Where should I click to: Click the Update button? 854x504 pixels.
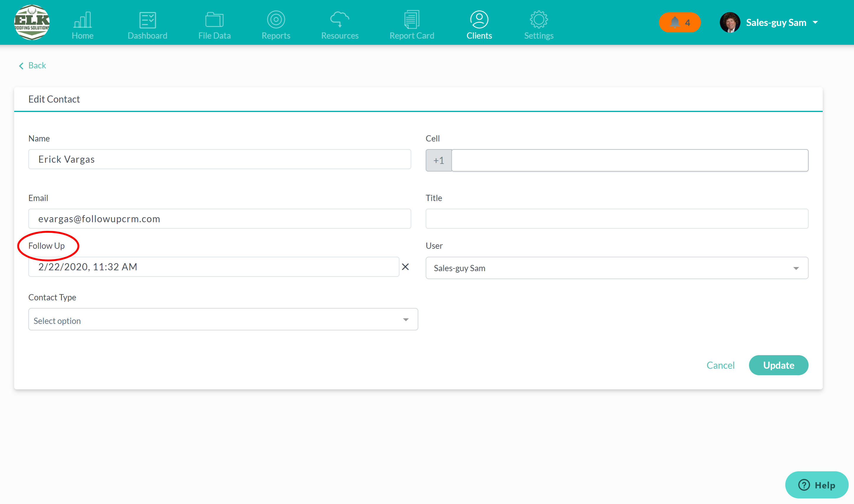click(x=778, y=365)
